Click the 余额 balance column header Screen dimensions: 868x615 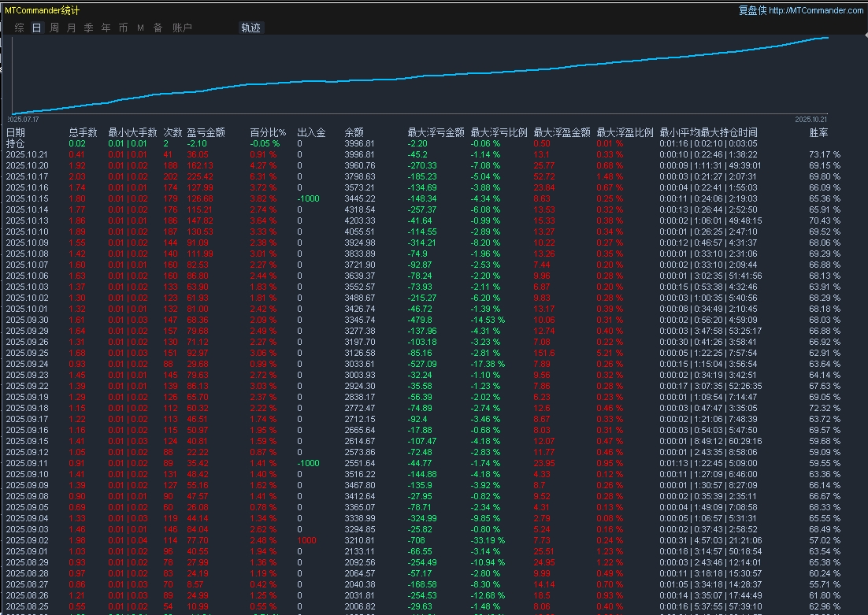tap(354, 133)
